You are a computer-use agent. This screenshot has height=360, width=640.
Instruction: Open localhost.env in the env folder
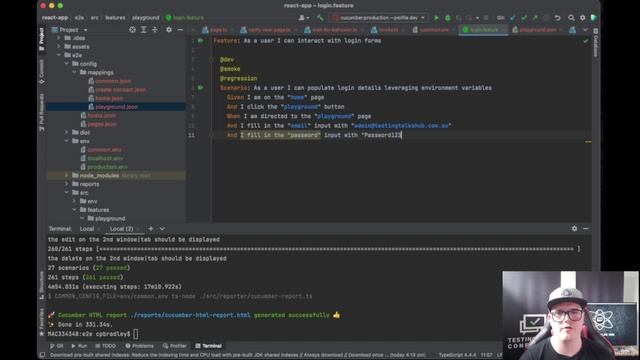click(105, 158)
